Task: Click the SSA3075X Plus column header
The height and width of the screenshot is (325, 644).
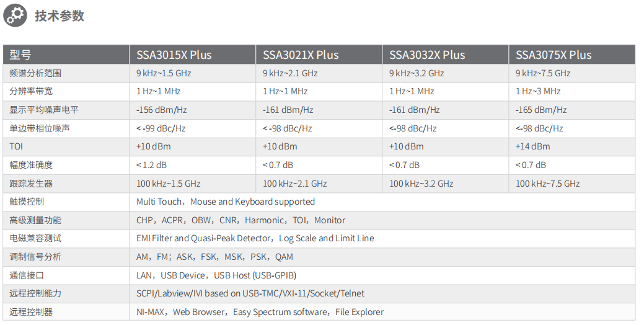Action: [x=554, y=55]
